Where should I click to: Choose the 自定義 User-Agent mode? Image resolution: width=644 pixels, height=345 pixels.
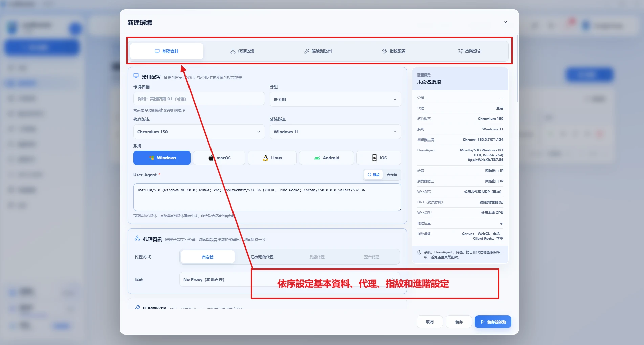pos(392,175)
